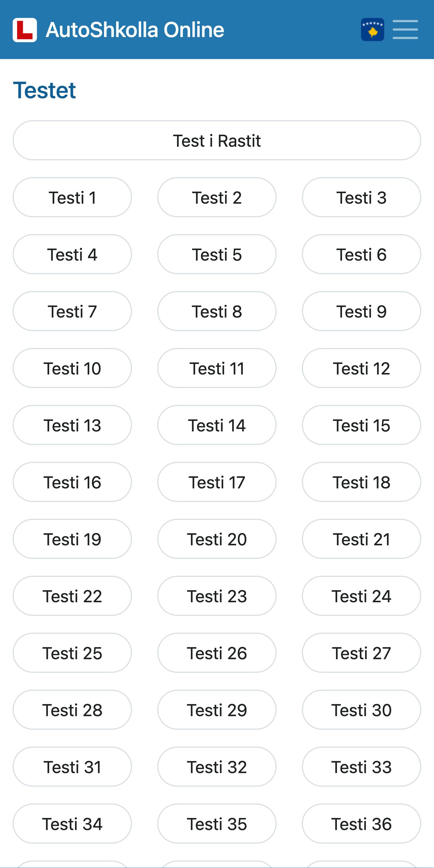The height and width of the screenshot is (868, 434).
Task: Start the Test i Rastit random test
Action: pyautogui.click(x=217, y=140)
